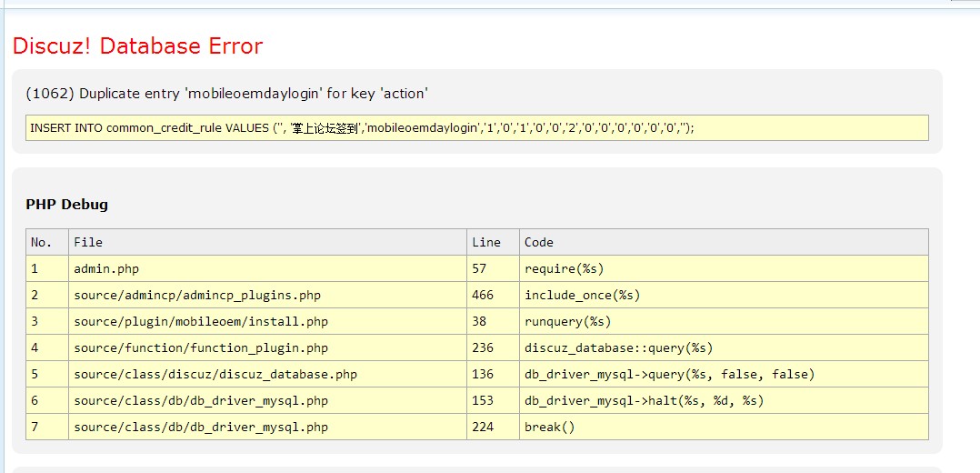Click 'db_driver_mysql->halt(%s, %d, %s)' cell
980x473 pixels.
coord(724,400)
